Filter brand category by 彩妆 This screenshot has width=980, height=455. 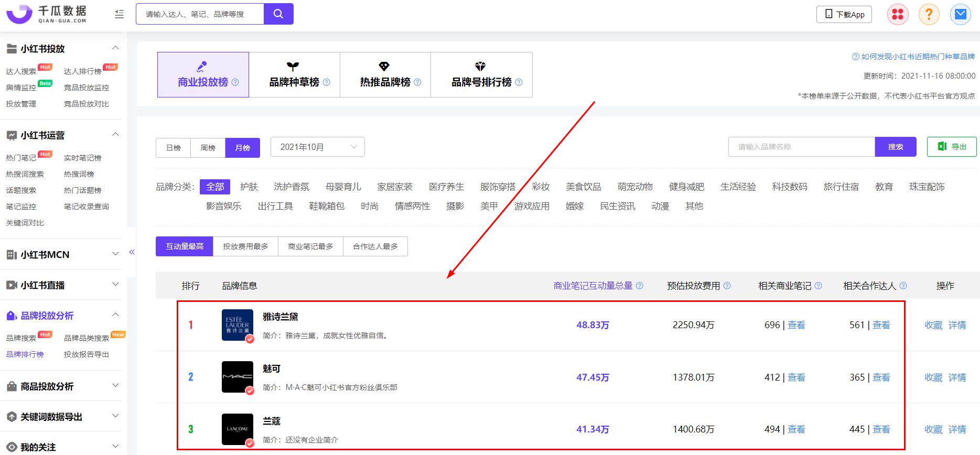pos(541,187)
